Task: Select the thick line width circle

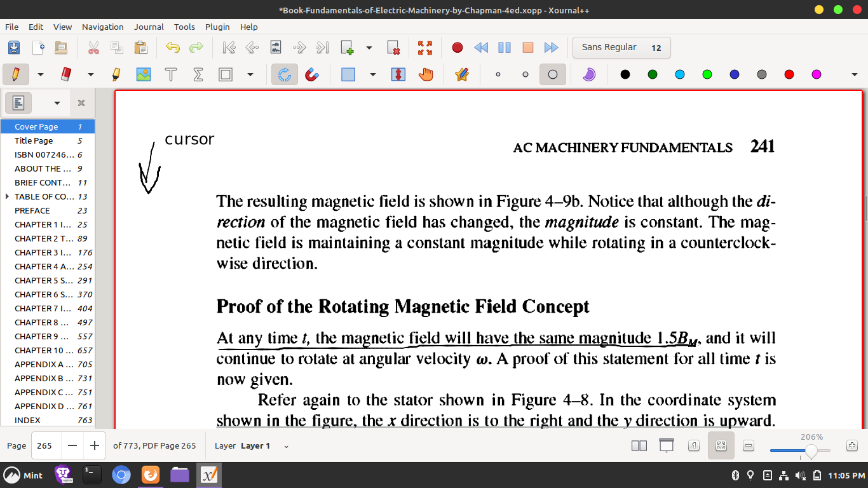Action: [x=553, y=74]
